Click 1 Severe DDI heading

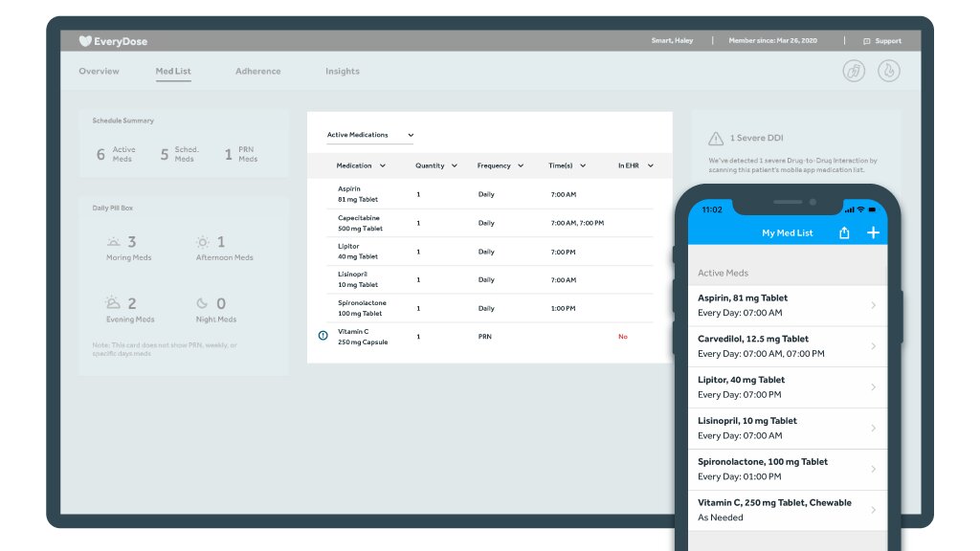click(x=756, y=138)
